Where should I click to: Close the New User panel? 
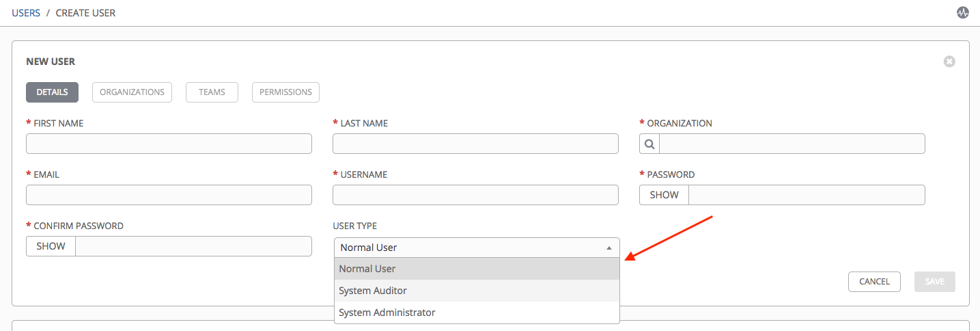[x=949, y=62]
